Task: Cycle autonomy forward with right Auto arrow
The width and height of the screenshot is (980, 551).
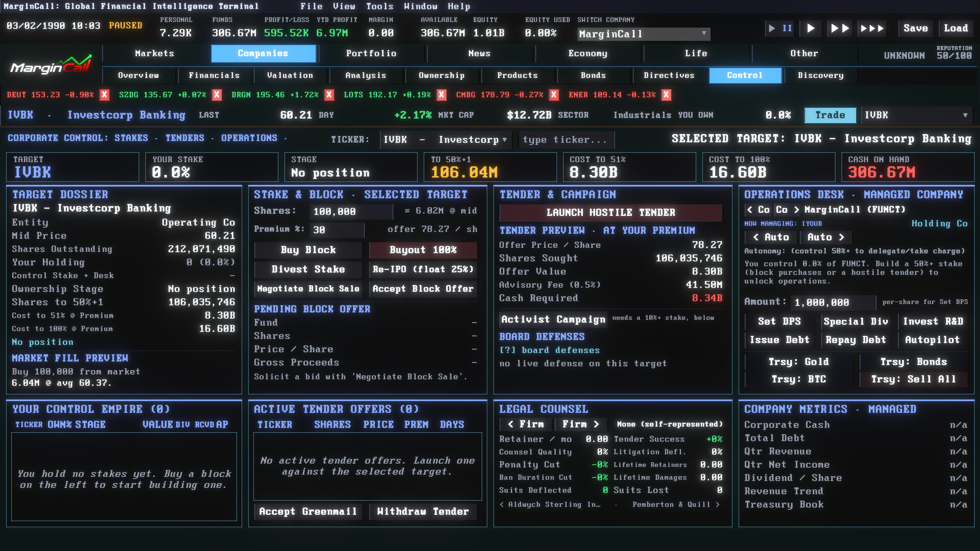Action: coord(826,237)
